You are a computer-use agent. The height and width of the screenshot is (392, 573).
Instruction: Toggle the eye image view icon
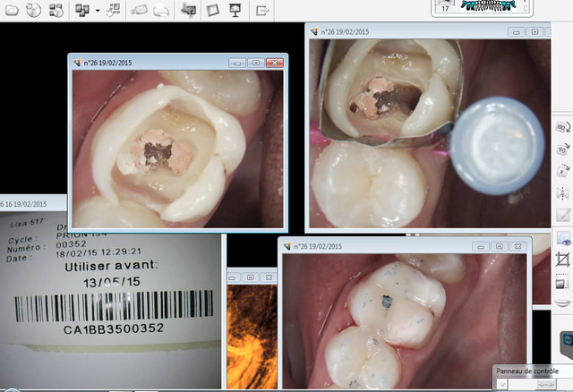(564, 237)
